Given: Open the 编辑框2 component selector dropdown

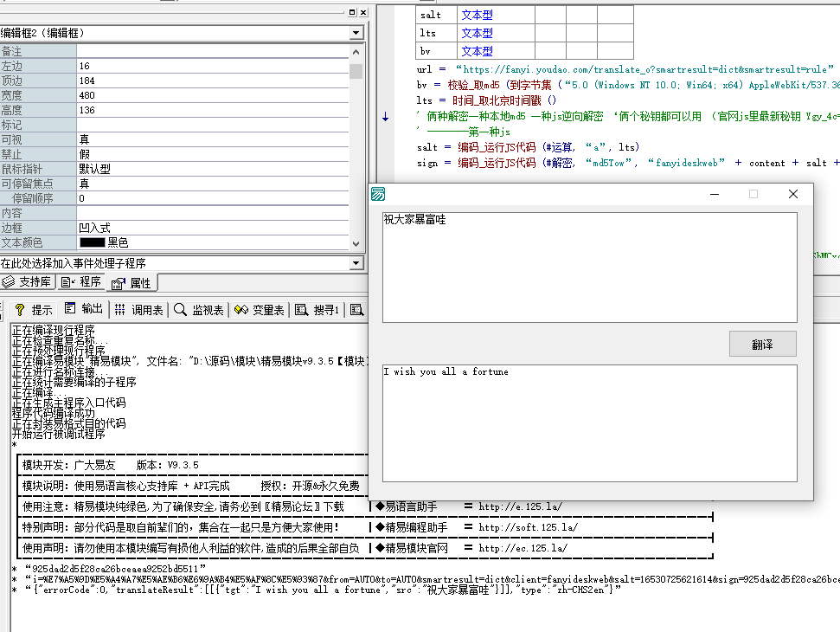Looking at the screenshot, I should (356, 33).
